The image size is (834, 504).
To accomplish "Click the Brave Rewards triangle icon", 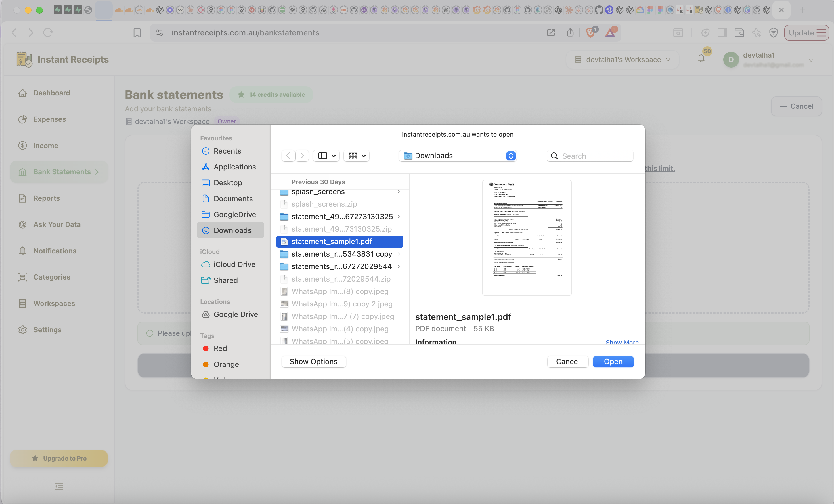I will tap(610, 33).
